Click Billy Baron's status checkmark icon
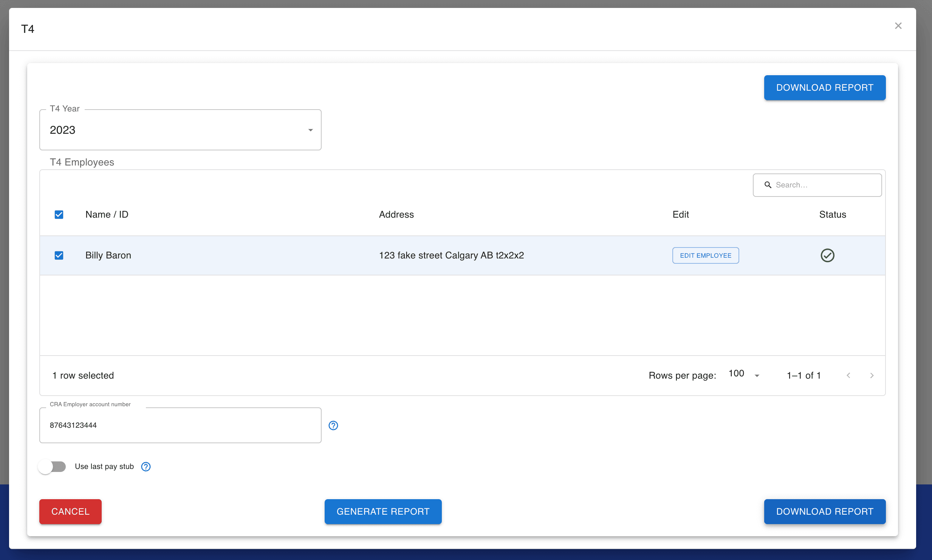The height and width of the screenshot is (560, 932). 827,255
